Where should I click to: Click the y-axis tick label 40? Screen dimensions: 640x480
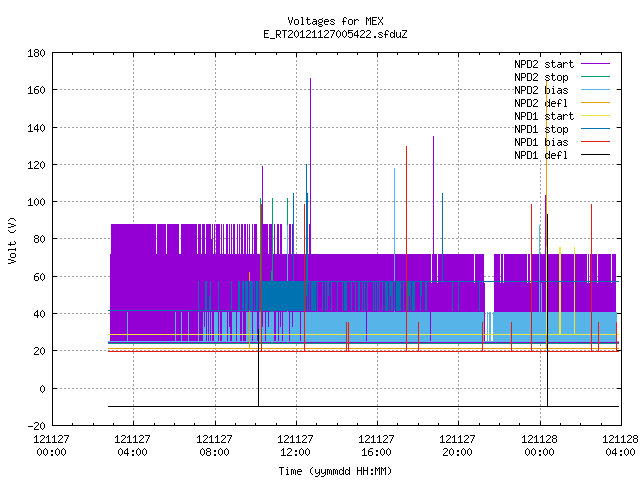[x=39, y=314]
